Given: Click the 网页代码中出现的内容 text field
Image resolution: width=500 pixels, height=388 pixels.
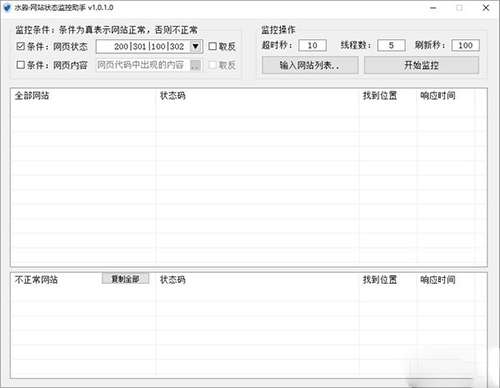Looking at the screenshot, I should pos(143,65).
